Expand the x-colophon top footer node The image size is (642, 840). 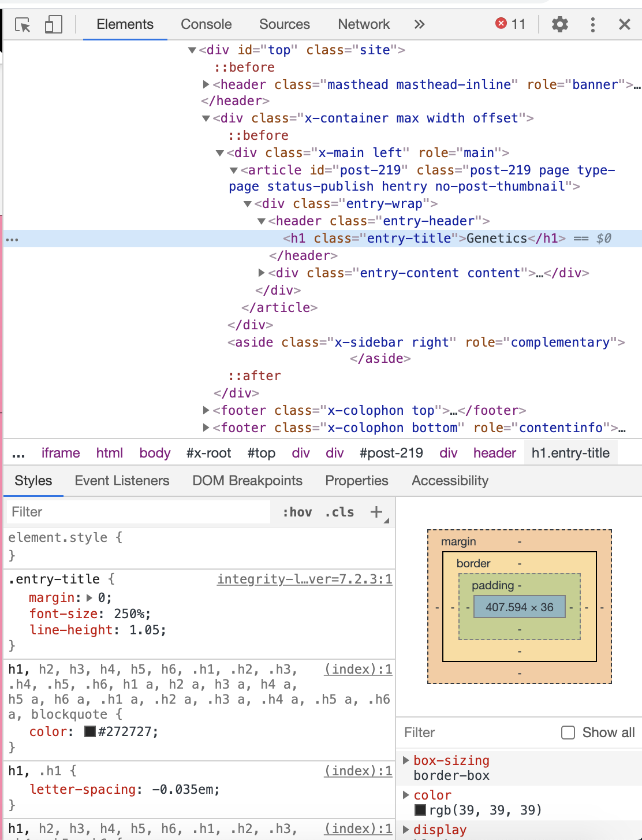click(206, 410)
